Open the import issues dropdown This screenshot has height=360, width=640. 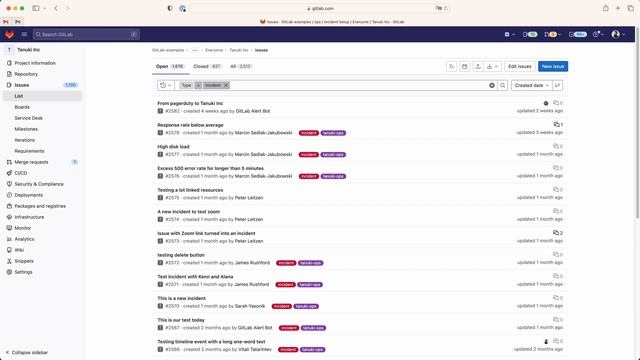pyautogui.click(x=492, y=67)
